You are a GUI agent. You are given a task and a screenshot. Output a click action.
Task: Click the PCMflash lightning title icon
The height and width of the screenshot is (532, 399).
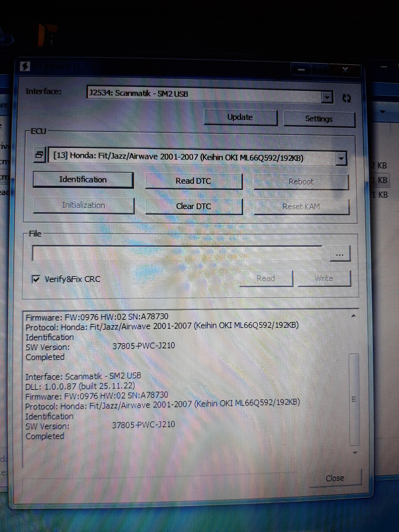(x=25, y=66)
